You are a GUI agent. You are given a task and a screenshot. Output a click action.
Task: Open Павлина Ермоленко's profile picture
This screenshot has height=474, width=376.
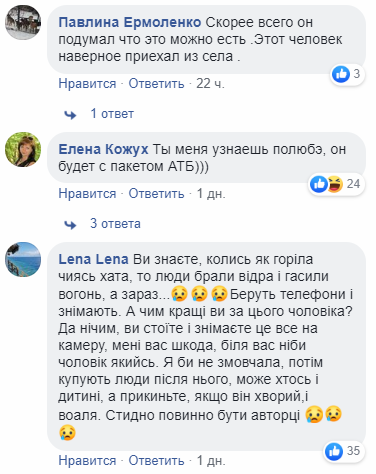pyautogui.click(x=23, y=22)
